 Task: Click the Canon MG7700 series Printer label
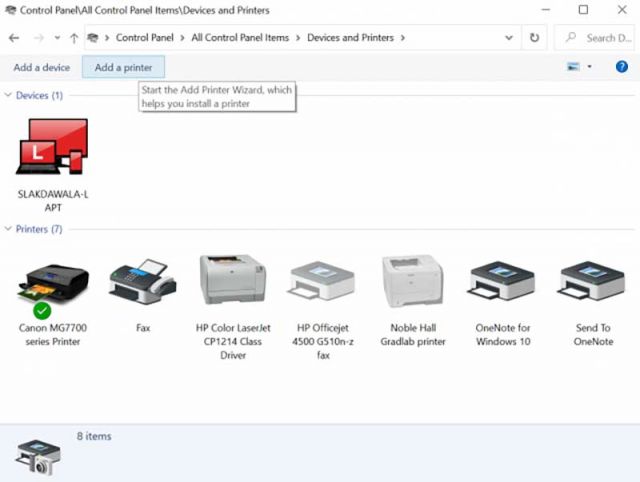53,335
